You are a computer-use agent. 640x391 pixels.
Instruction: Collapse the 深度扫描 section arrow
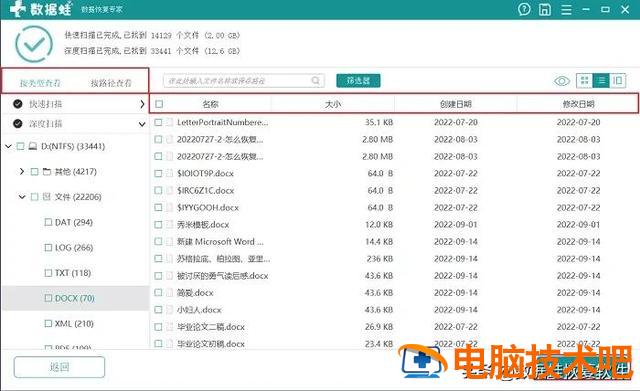click(x=142, y=124)
